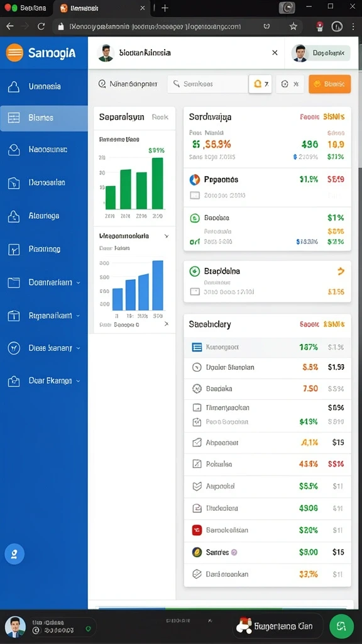Screen dimensions: 362x644
Task: Click the Ninansonpnen search label
Action: pos(133,84)
